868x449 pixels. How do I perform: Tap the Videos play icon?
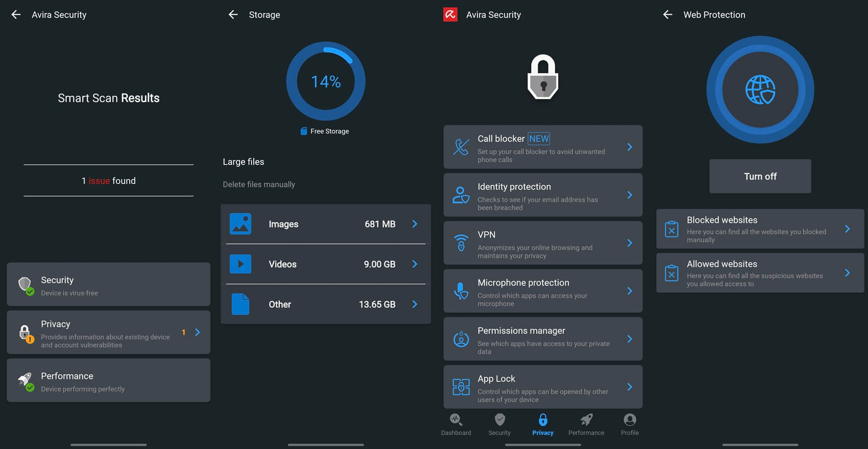click(240, 264)
